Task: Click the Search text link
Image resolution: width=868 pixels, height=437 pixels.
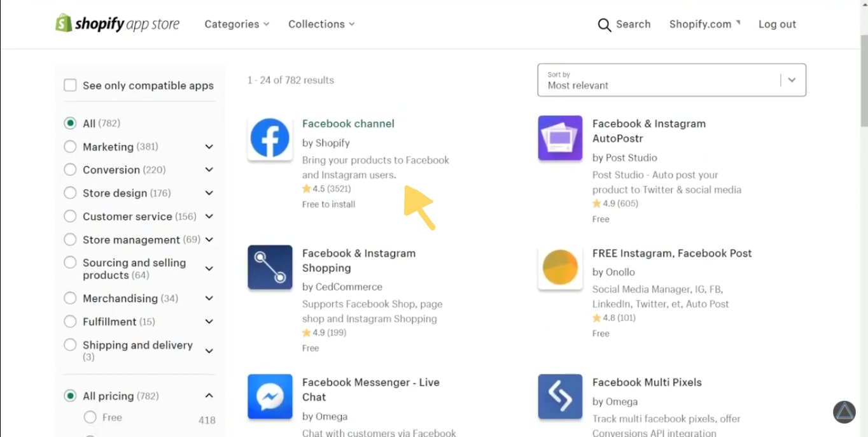Action: (633, 24)
